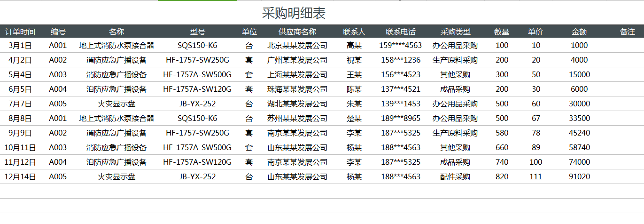Select amount cell 33500
This screenshot has width=644, height=224.
(579, 119)
